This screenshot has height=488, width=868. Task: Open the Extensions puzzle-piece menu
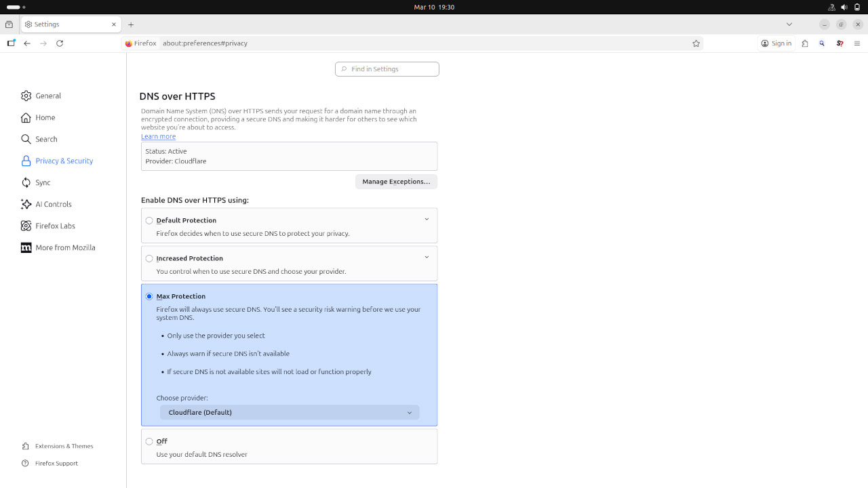805,43
